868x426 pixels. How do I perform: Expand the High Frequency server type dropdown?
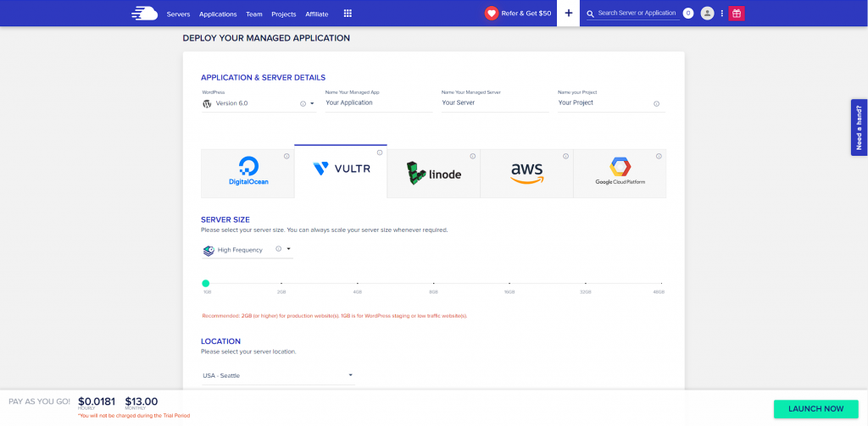(x=288, y=249)
